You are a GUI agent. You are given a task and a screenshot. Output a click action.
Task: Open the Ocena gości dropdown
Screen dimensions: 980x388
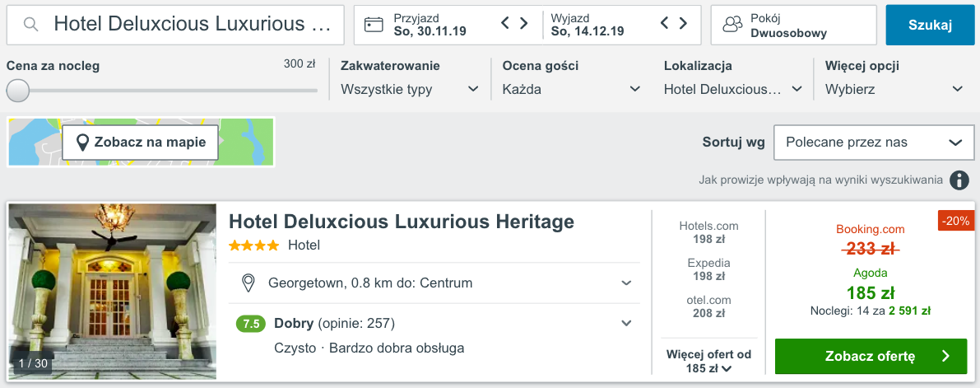[571, 89]
